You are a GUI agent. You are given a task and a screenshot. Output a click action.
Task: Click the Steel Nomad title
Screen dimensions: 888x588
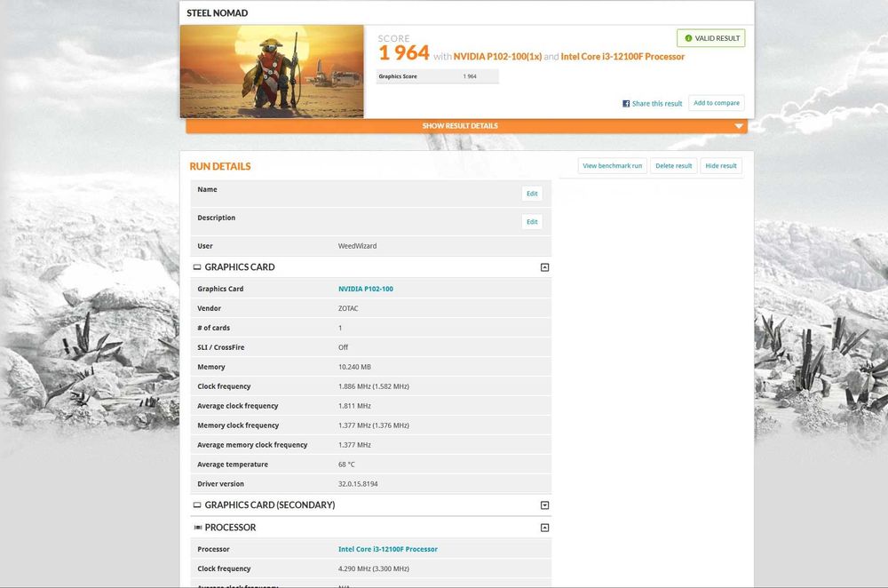(x=218, y=13)
